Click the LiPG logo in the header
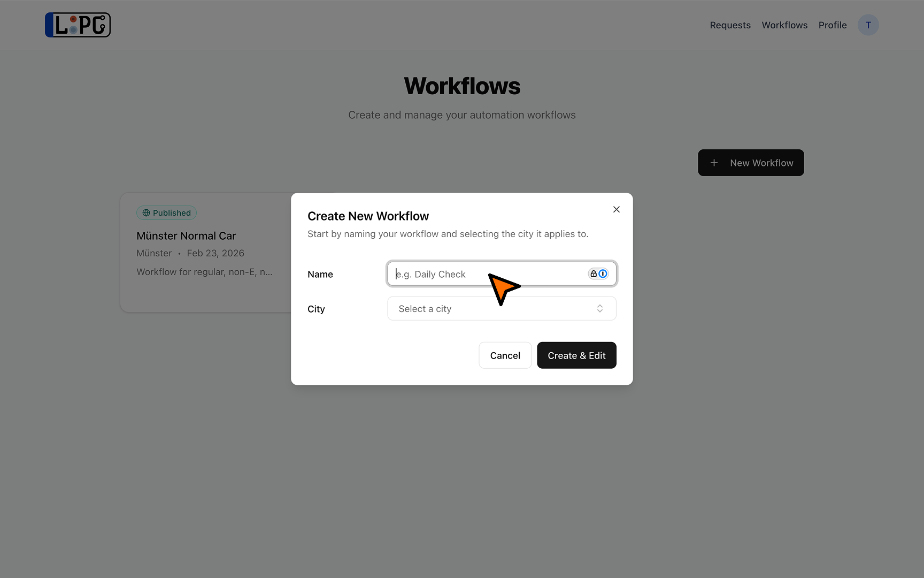Screen dimensions: 924x578 (x=78, y=25)
